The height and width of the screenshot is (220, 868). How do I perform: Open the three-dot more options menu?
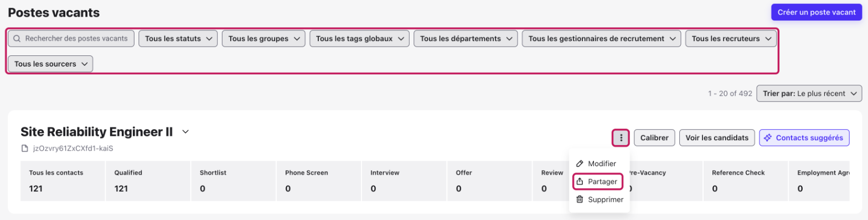click(621, 137)
